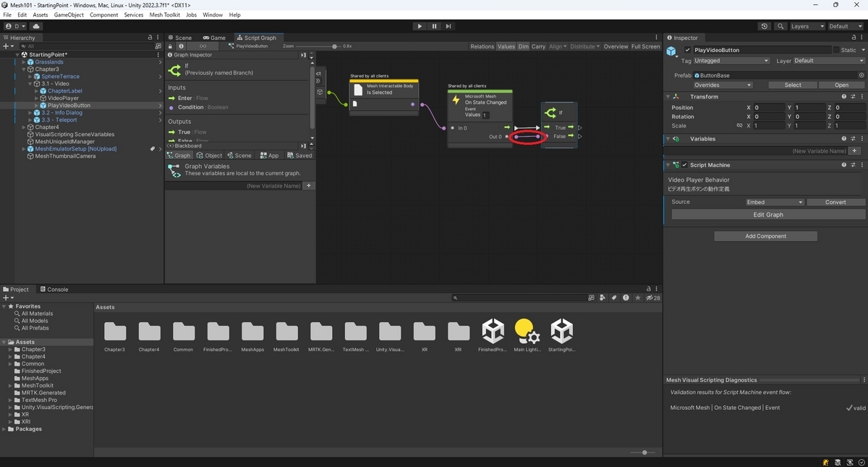Open the Distribute dropdown

pyautogui.click(x=584, y=46)
